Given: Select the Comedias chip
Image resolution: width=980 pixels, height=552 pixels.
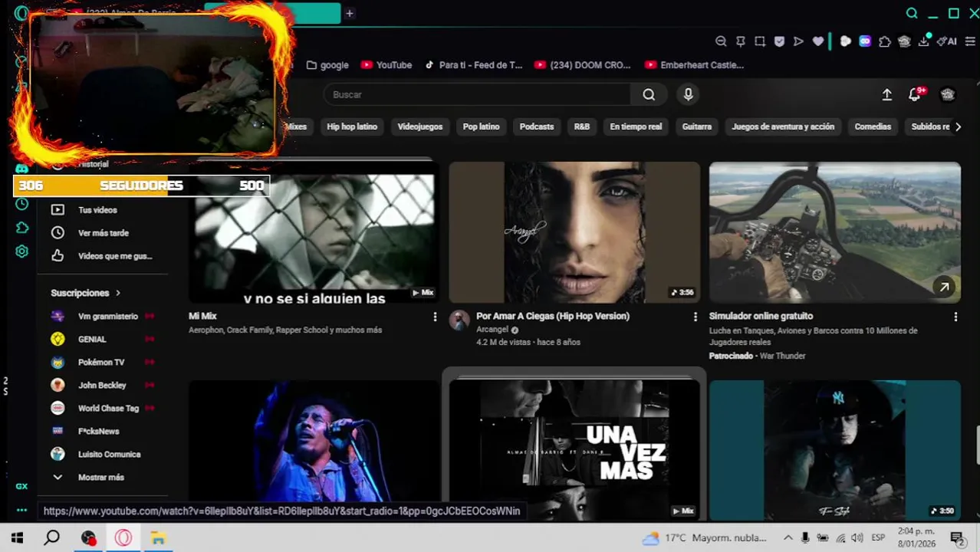Looking at the screenshot, I should [x=873, y=127].
